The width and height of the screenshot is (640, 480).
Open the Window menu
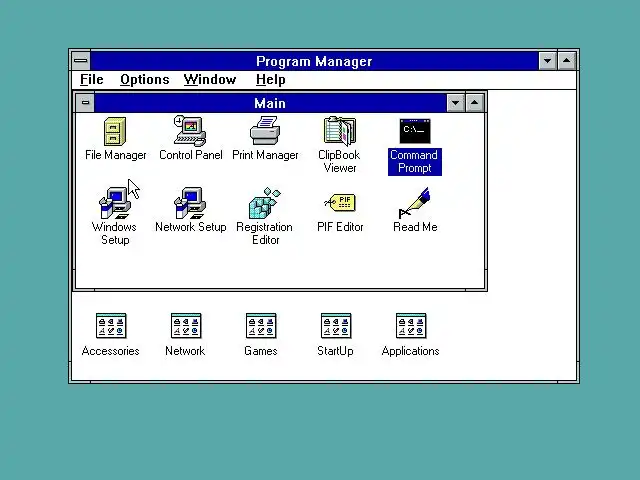tap(210, 80)
